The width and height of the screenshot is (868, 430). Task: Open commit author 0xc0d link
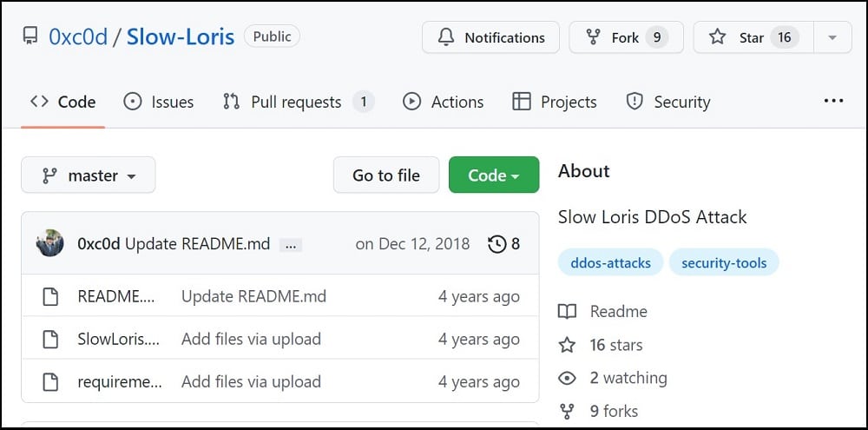pos(99,244)
